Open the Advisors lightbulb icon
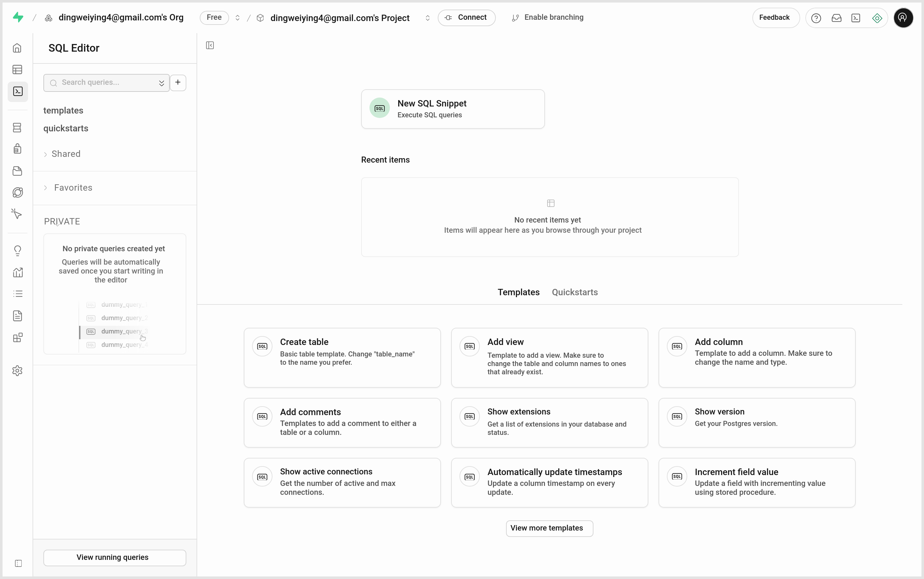Viewport: 924px width, 579px height. pos(17,250)
